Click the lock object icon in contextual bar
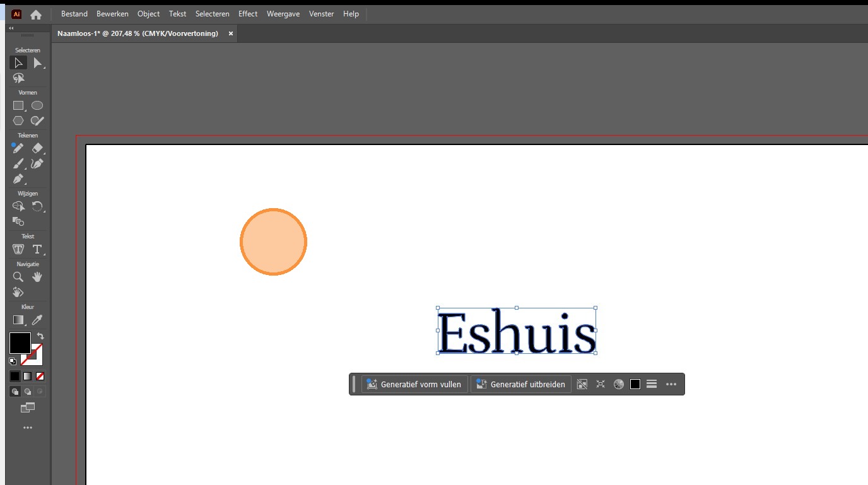 [582, 384]
